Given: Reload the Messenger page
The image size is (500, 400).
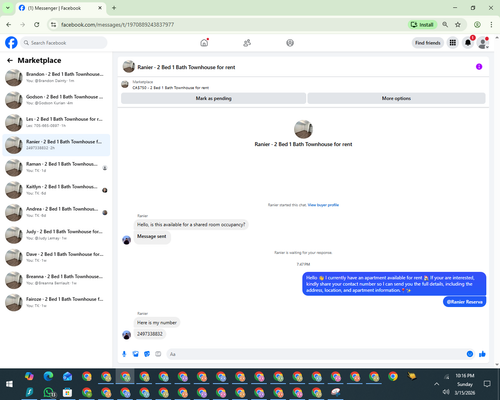Looking at the screenshot, I should pos(37,24).
